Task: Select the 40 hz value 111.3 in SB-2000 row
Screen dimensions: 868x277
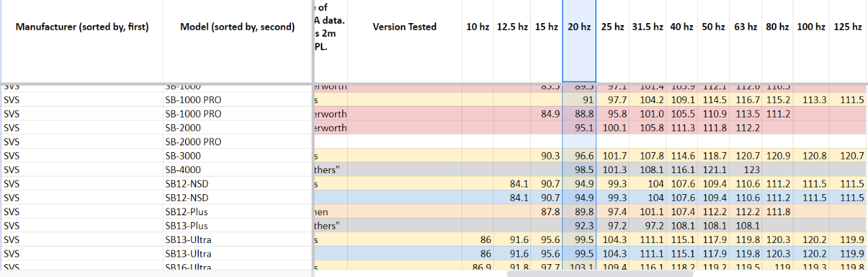Action: (680, 128)
